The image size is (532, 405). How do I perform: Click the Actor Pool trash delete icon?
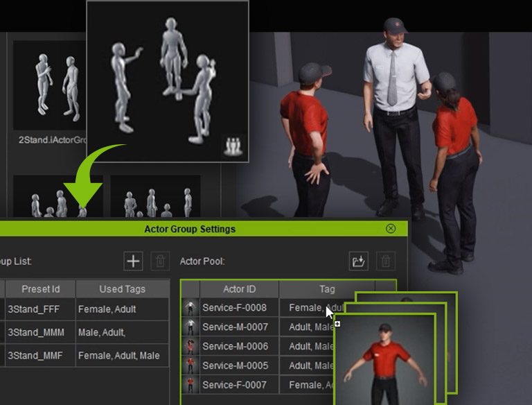(386, 261)
